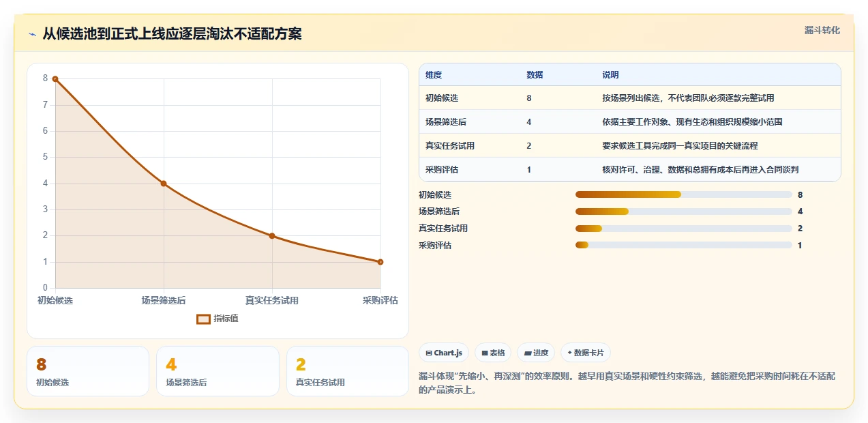The height and width of the screenshot is (423, 868).
Task: Click the 数据卡片 chip
Action: [585, 353]
